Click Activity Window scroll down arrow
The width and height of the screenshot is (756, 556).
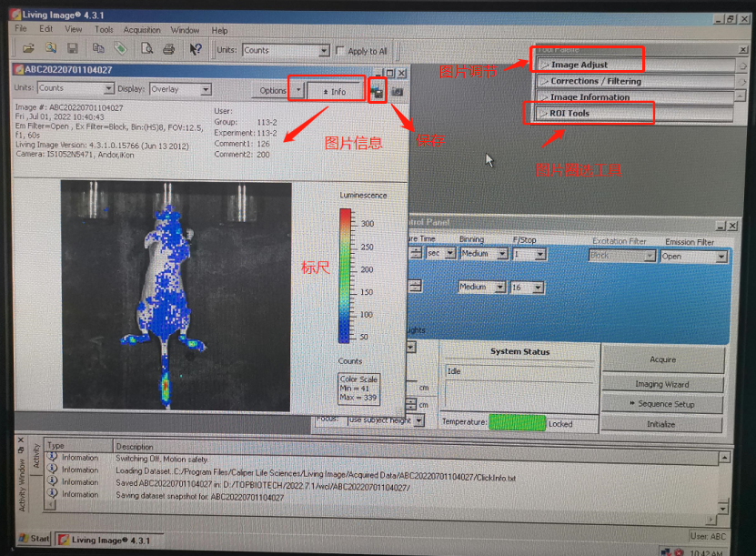click(x=722, y=509)
